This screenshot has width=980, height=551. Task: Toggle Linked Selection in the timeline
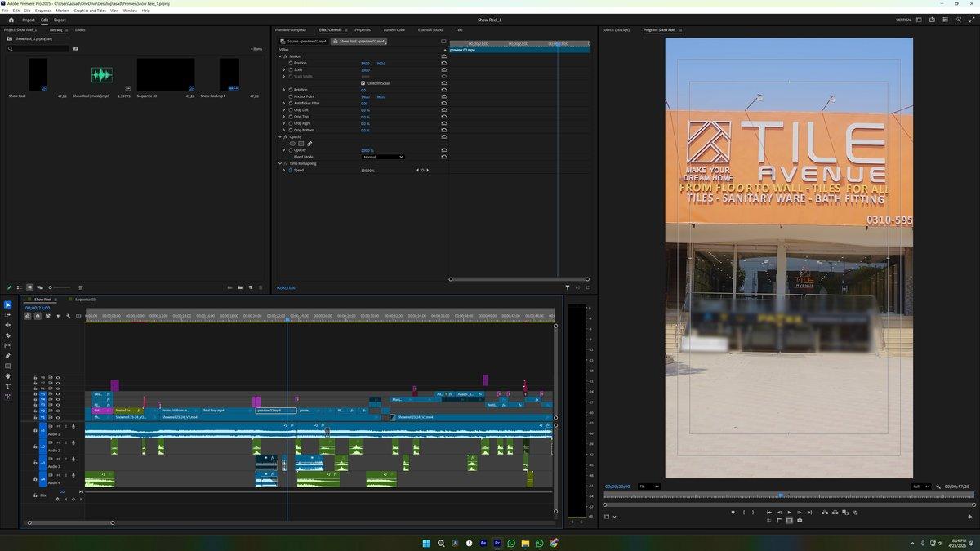click(47, 316)
